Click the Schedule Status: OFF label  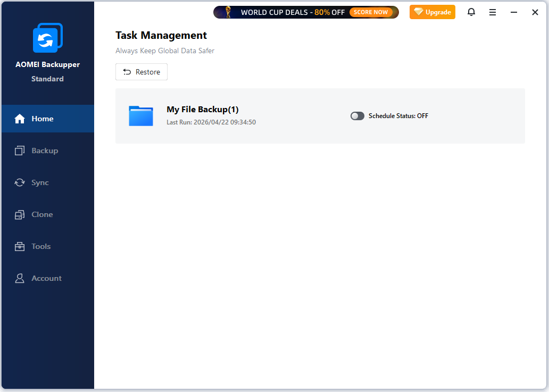pos(398,116)
